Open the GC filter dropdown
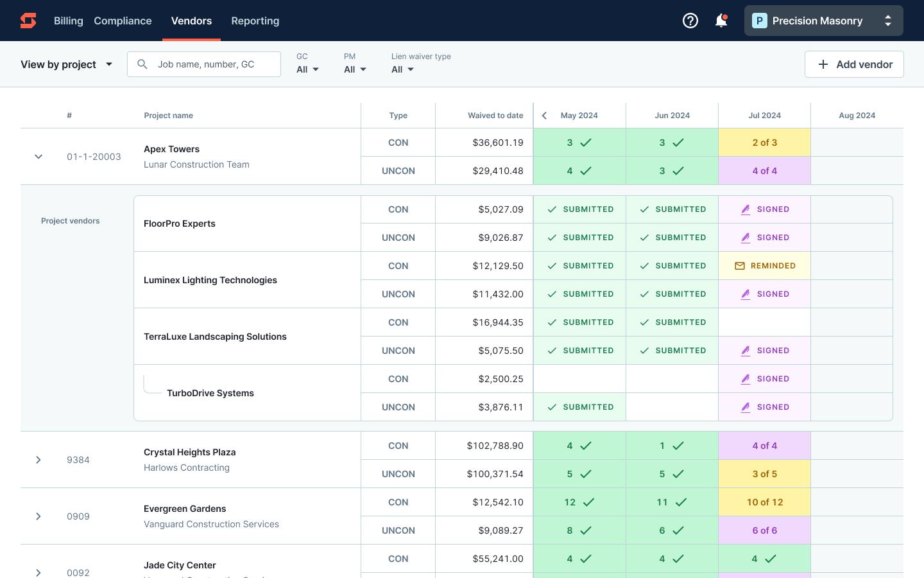 (x=307, y=69)
